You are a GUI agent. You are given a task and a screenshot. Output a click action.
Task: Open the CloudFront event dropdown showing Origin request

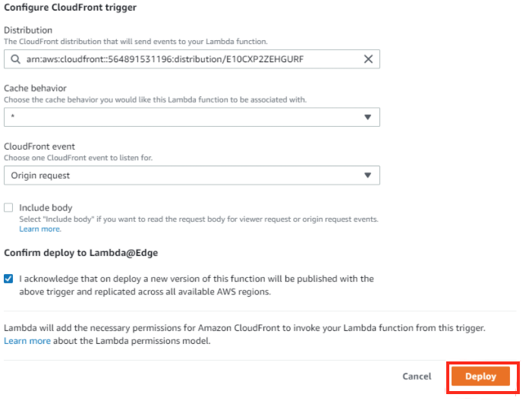click(191, 175)
